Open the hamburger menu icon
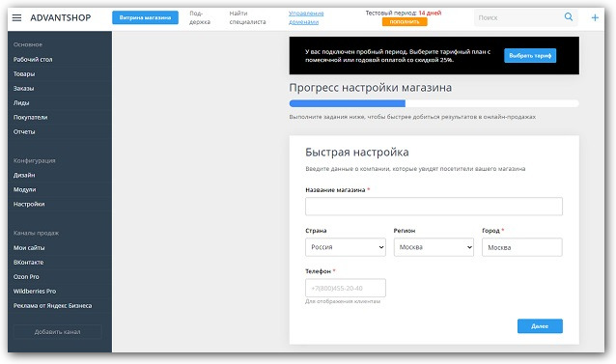This screenshot has width=616, height=364. [16, 17]
